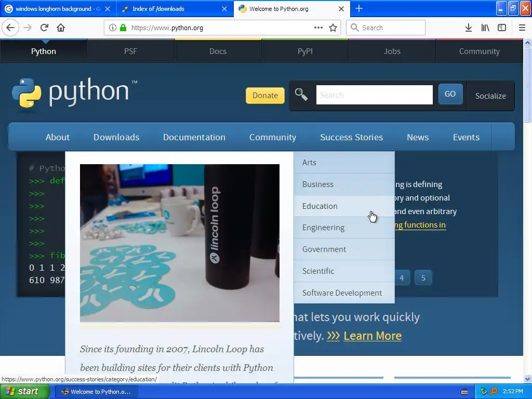Click the on-screen keyboard tray icon

click(464, 392)
